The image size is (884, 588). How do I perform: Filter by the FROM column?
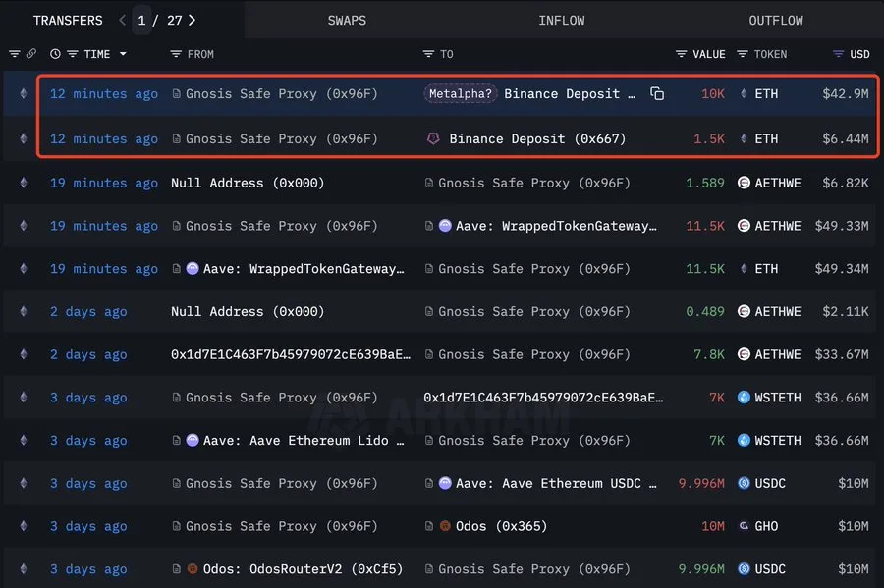[176, 54]
